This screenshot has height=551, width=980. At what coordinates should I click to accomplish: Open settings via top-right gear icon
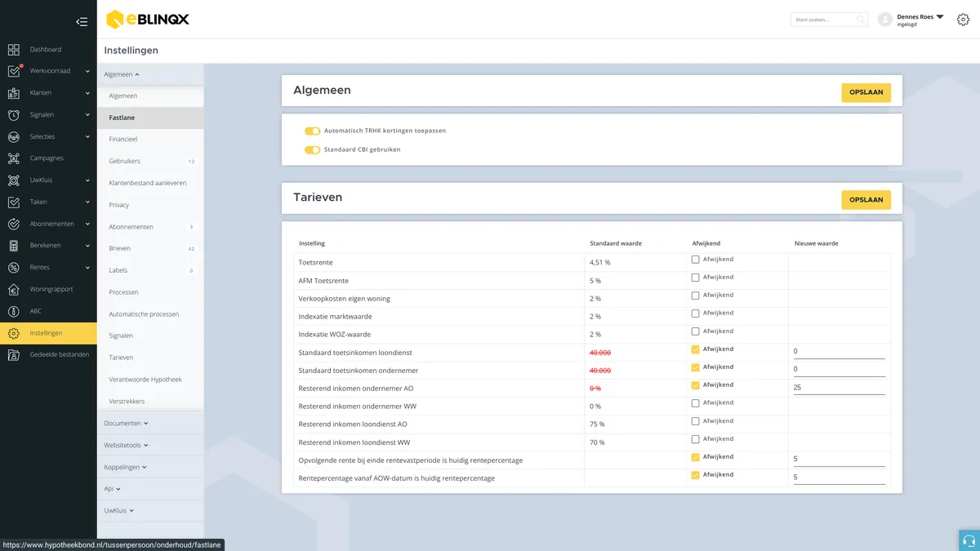pyautogui.click(x=963, y=20)
